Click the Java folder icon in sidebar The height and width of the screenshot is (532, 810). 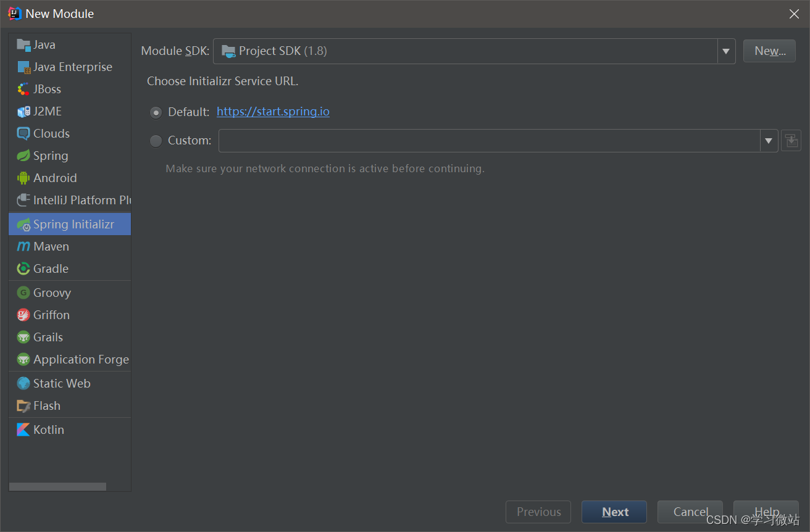pyautogui.click(x=23, y=44)
